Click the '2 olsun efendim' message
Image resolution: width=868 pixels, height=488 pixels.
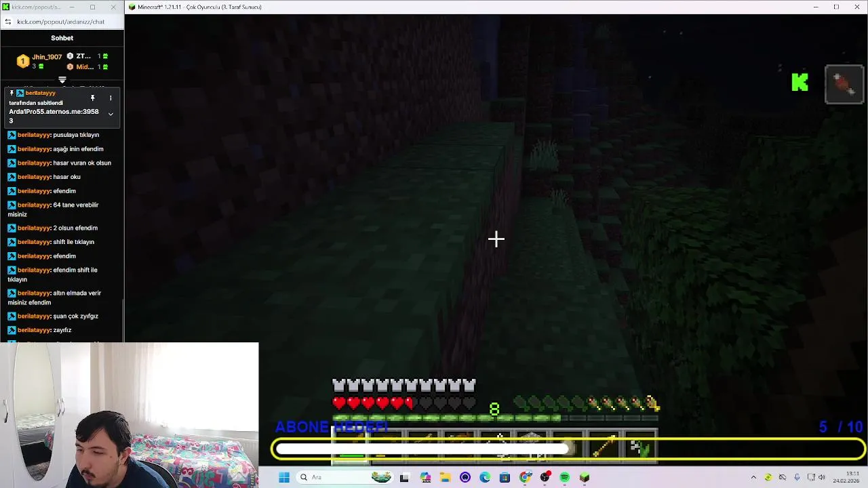click(x=75, y=228)
